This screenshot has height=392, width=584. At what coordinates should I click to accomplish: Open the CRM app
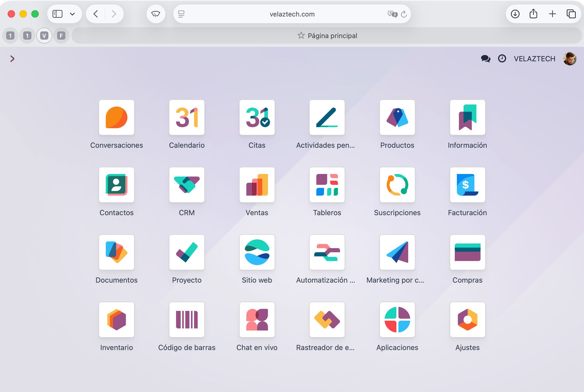pyautogui.click(x=186, y=185)
